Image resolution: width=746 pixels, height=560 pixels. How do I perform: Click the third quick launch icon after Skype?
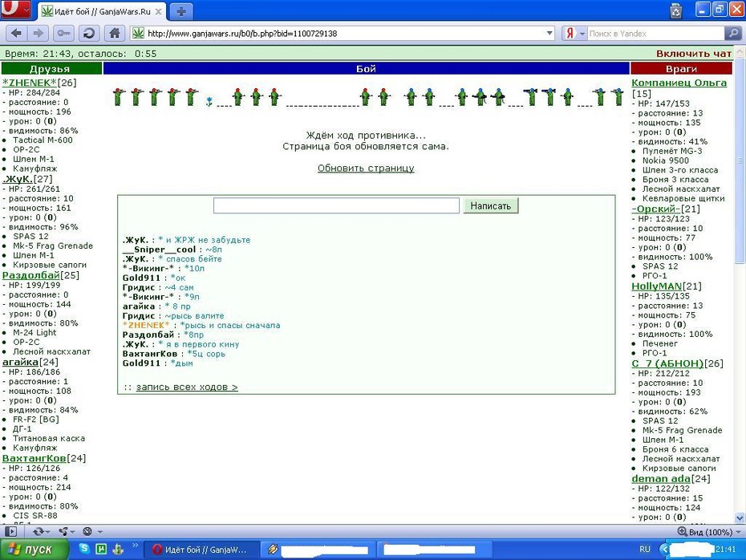(117, 549)
